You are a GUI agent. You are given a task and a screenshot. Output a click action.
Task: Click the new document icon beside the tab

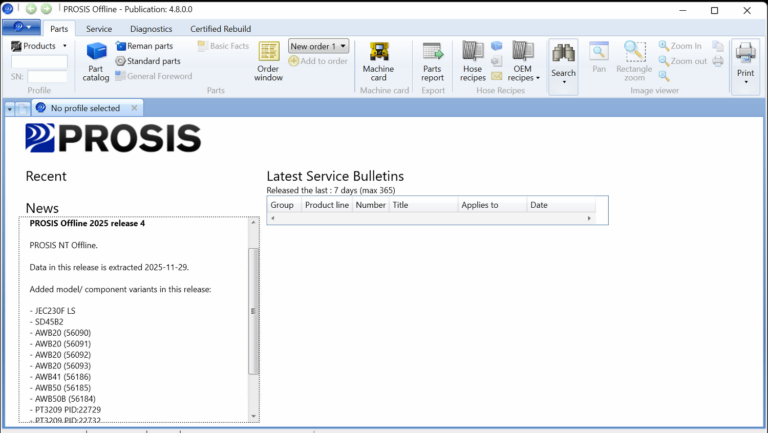point(23,109)
